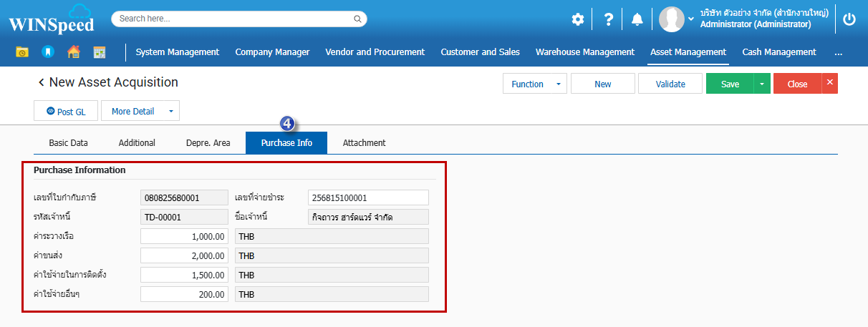Open the Warehouse Management menu

(x=584, y=52)
